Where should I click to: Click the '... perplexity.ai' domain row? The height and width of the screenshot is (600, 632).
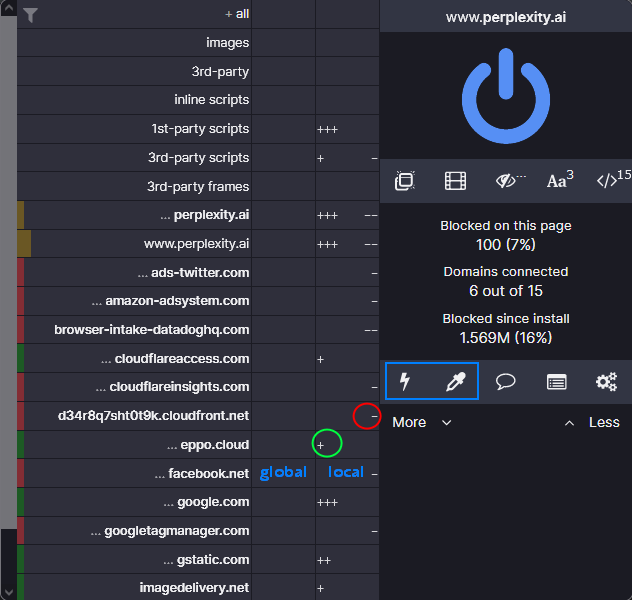[x=134, y=215]
